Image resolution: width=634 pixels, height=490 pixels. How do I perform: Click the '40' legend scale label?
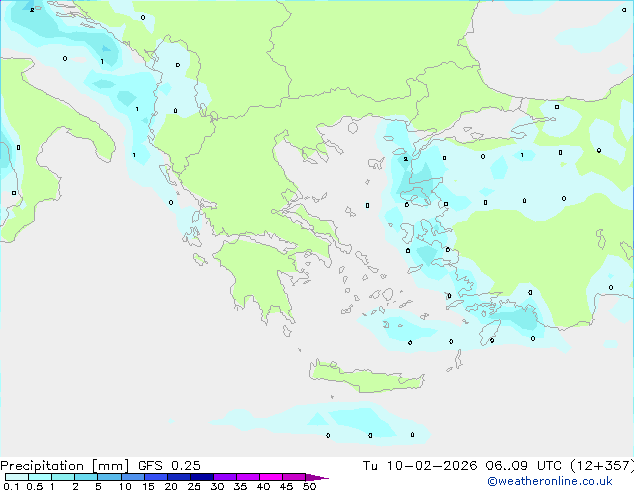(x=263, y=486)
